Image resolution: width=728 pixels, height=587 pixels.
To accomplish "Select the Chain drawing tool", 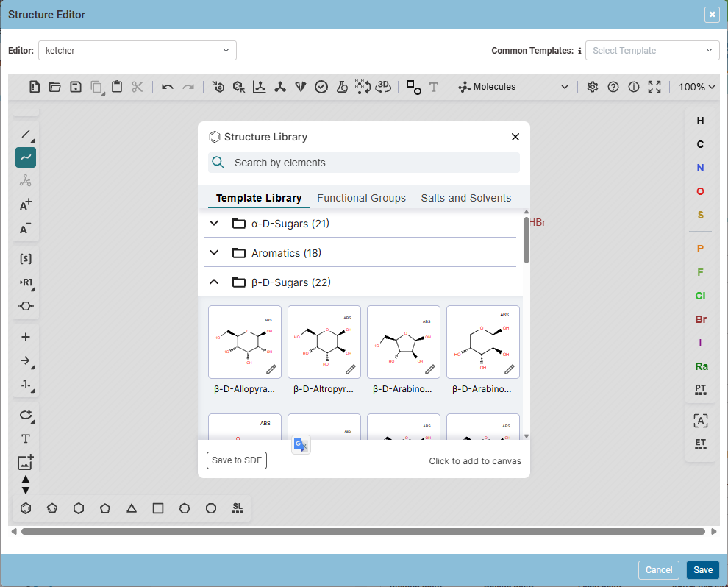I will [x=26, y=157].
